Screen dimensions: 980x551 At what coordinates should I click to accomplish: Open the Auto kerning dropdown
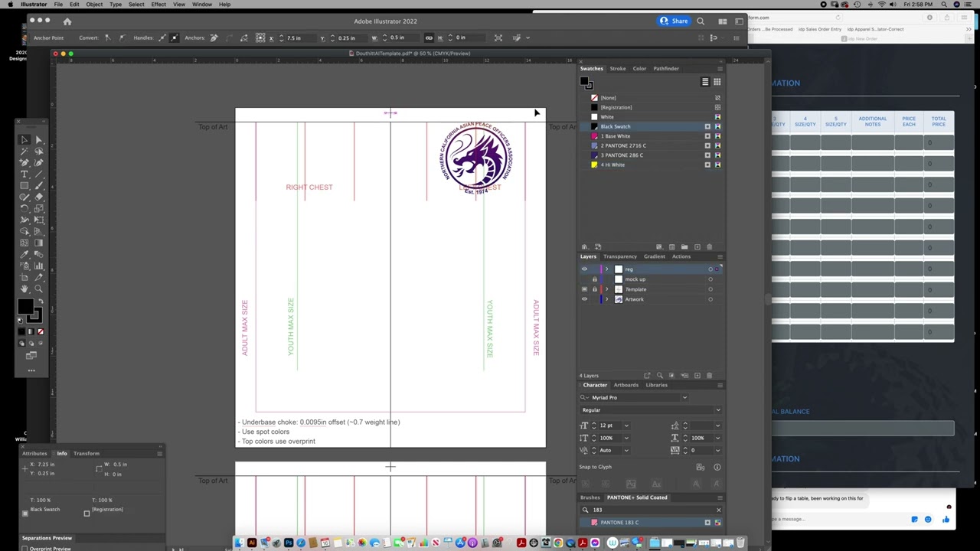(626, 450)
